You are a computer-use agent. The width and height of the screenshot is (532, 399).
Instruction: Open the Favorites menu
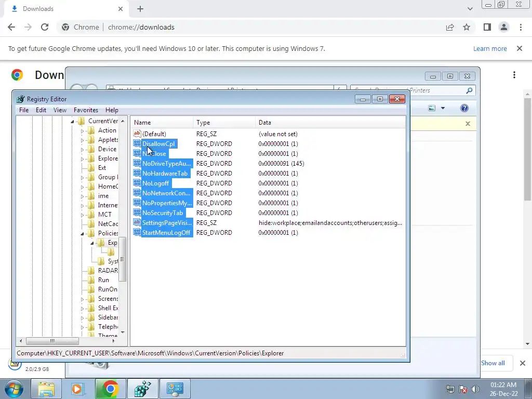click(86, 110)
